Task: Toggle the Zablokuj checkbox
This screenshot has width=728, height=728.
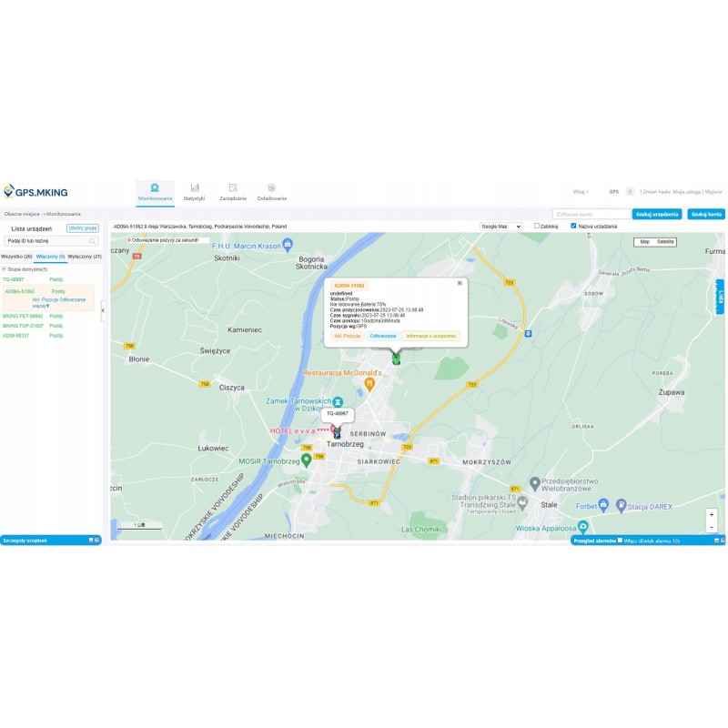Action: tap(537, 226)
